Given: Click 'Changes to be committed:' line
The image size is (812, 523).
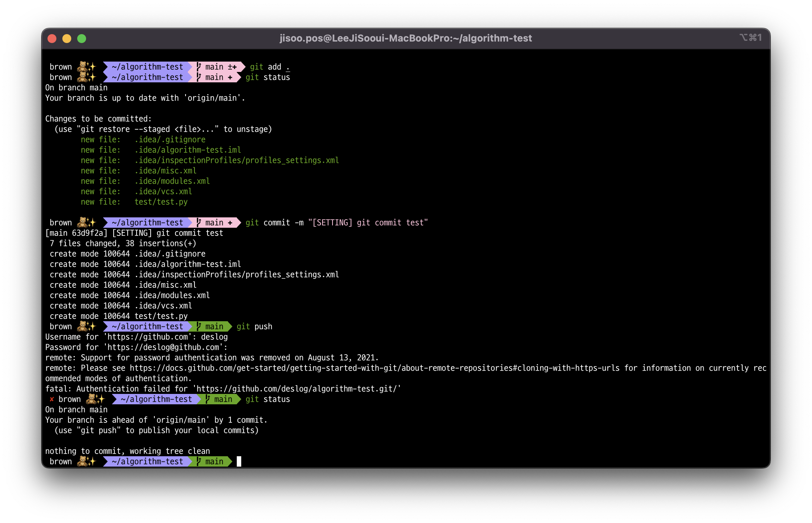Looking at the screenshot, I should click(98, 119).
